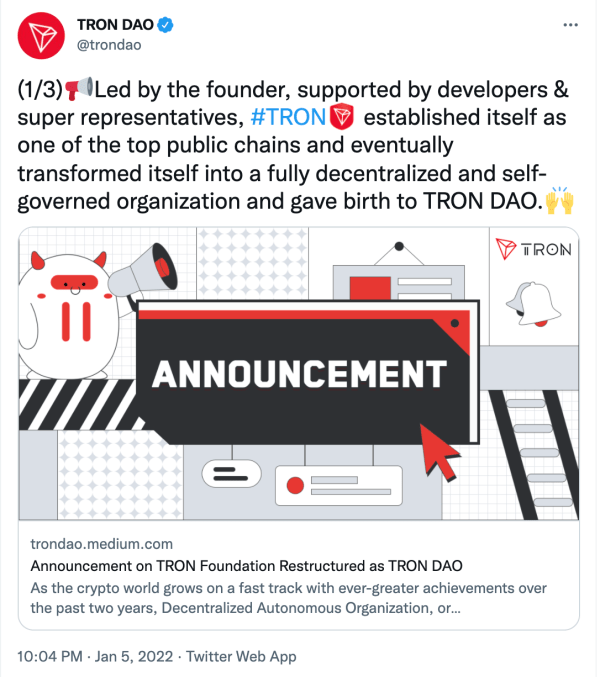This screenshot has width=600, height=677.
Task: Click the red TRON shield emoji after the hashtag
Action: tap(341, 117)
